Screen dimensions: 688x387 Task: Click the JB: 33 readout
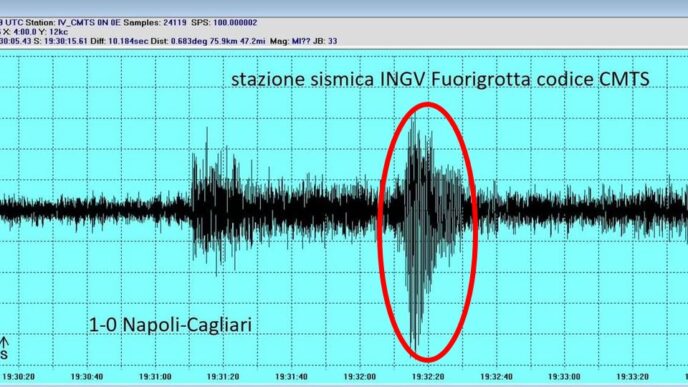click(x=326, y=41)
